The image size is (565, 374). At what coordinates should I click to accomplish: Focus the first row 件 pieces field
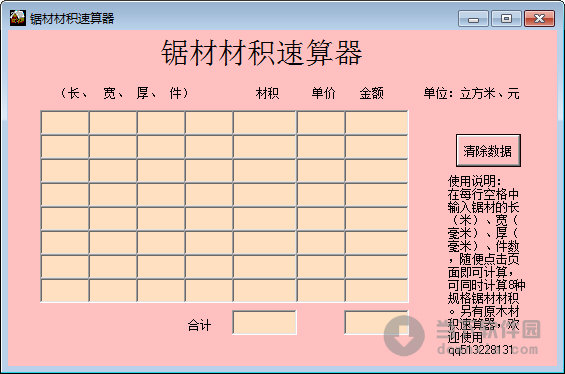[x=209, y=123]
